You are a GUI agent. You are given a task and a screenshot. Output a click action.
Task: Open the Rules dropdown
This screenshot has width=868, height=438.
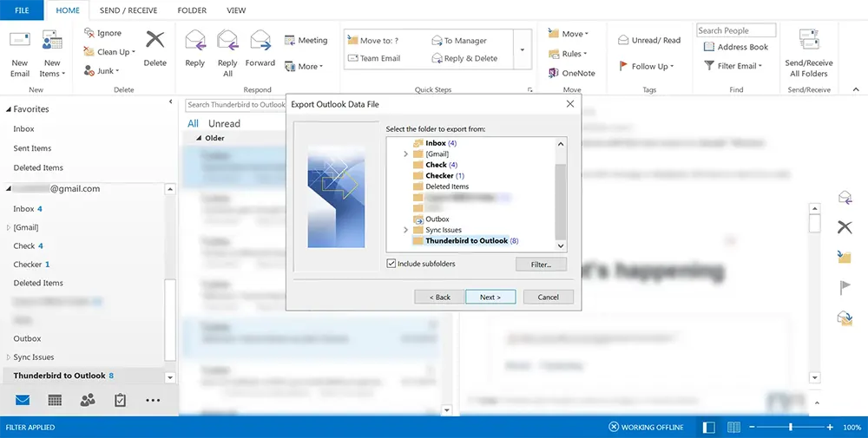pos(568,54)
